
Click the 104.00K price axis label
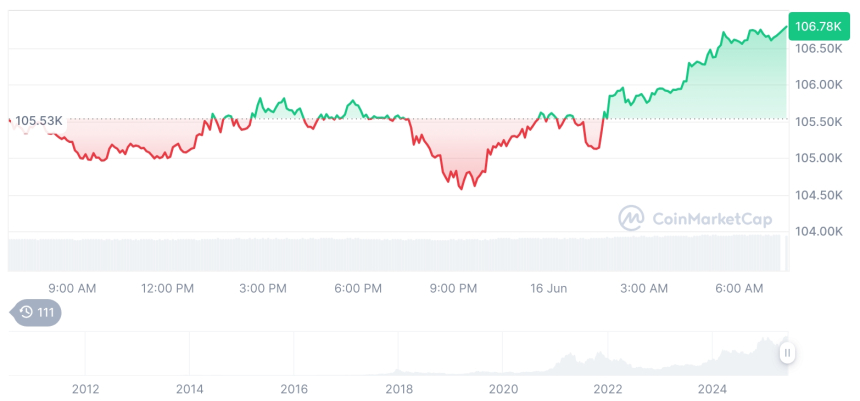point(817,232)
